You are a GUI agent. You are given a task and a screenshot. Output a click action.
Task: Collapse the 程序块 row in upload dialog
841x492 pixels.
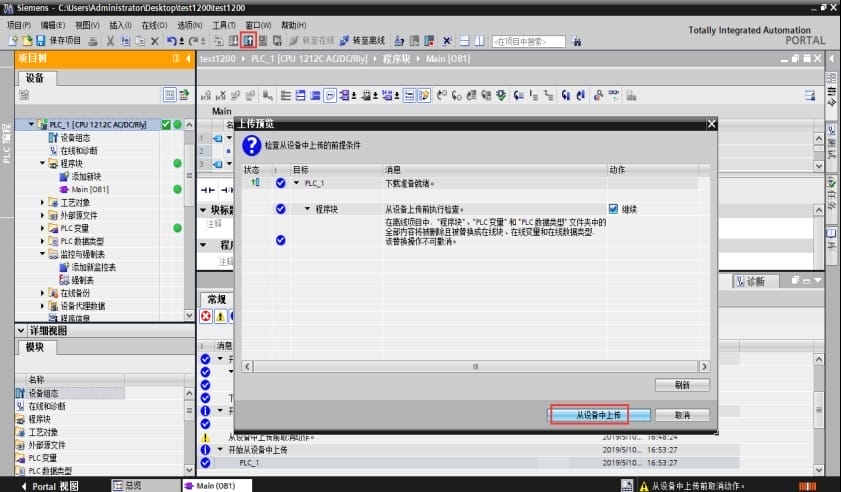point(308,209)
